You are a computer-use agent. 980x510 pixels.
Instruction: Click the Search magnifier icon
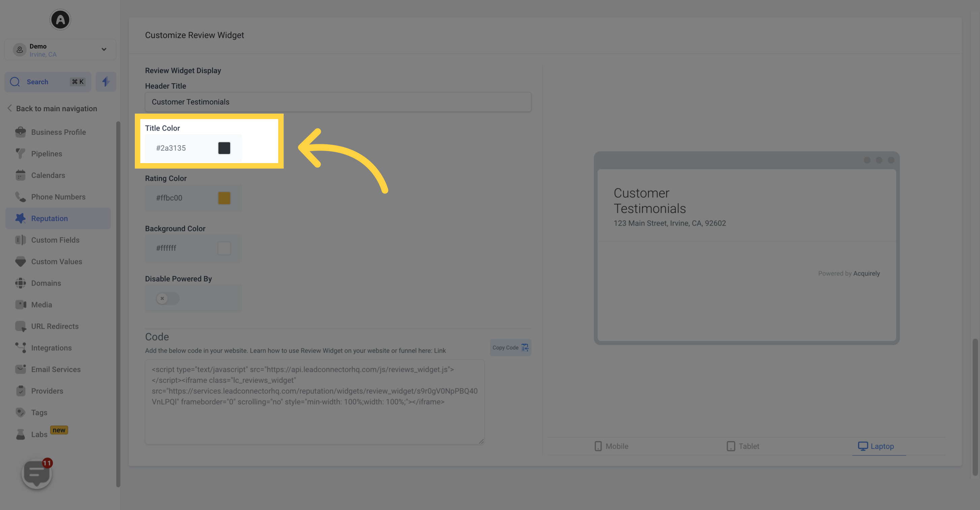15,82
